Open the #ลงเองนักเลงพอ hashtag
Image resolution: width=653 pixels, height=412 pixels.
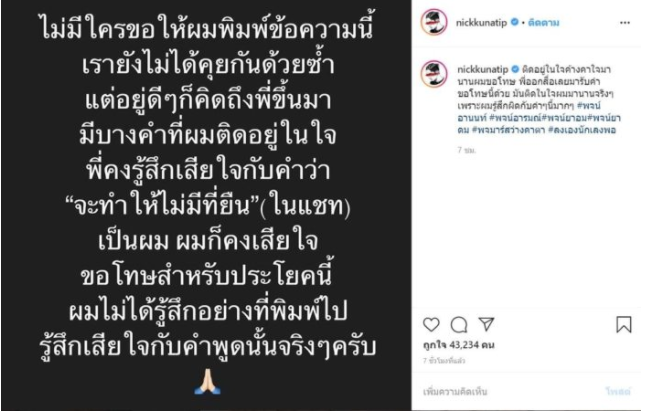coord(582,130)
